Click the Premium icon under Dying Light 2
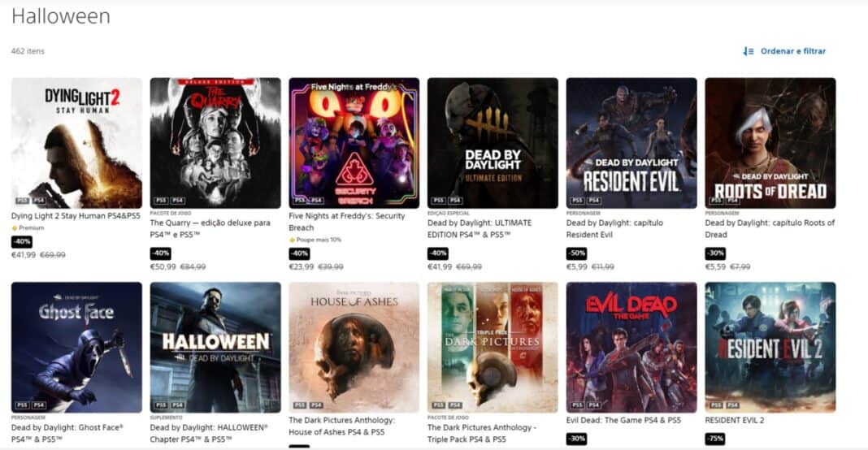Image resolution: width=868 pixels, height=450 pixels. [x=15, y=228]
